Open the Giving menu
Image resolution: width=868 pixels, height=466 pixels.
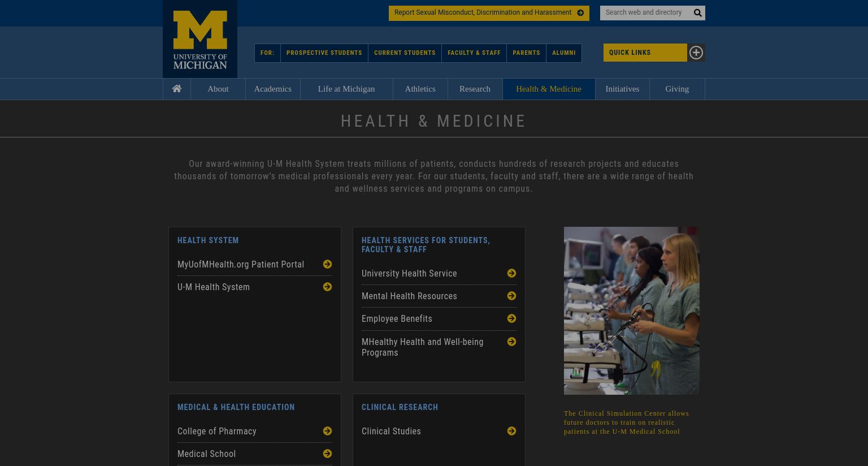pyautogui.click(x=677, y=89)
